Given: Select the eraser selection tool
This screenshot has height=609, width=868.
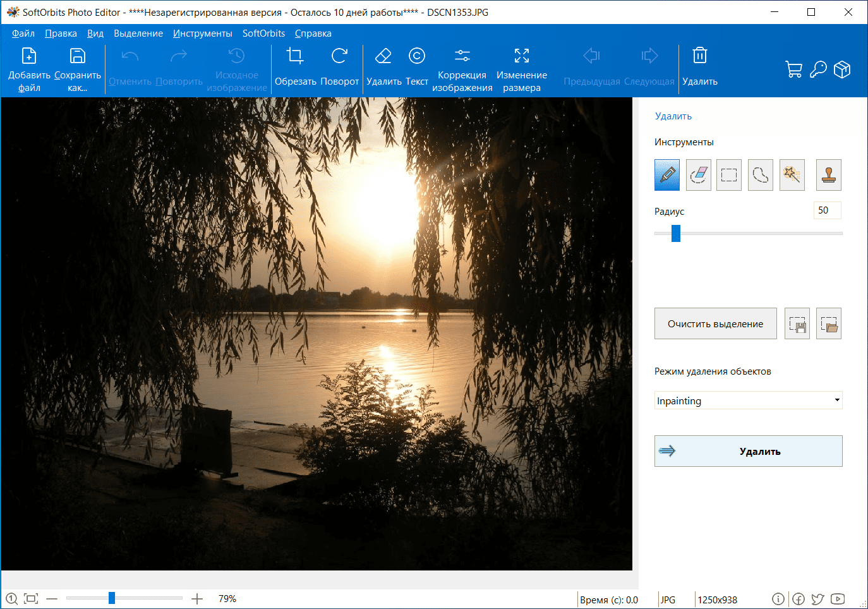Looking at the screenshot, I should 698,175.
